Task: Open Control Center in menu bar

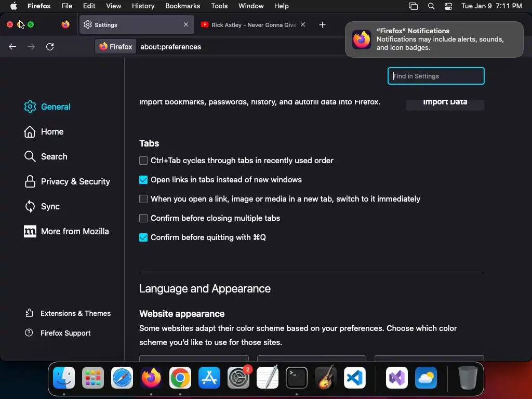Action: point(448,6)
